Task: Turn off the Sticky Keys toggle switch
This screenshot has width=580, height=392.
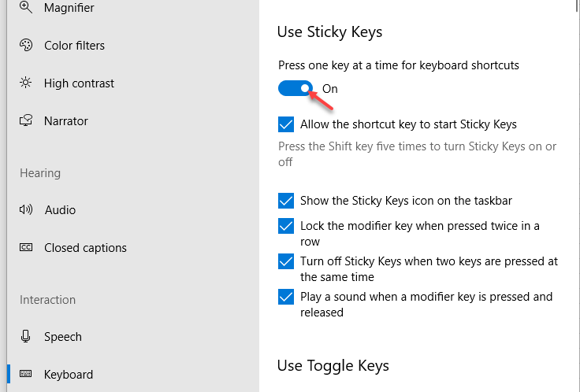Action: [296, 88]
